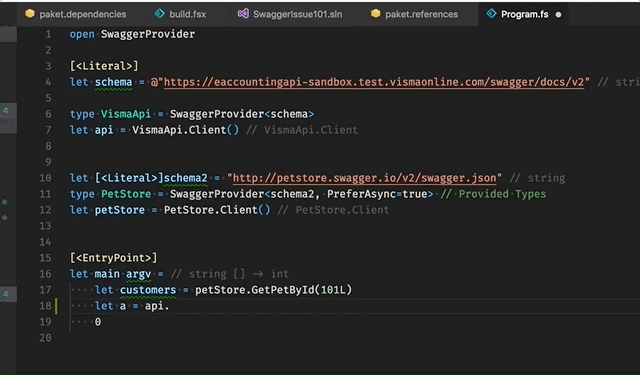The width and height of the screenshot is (640, 375).
Task: Click GetPetById(101L) call on line 17
Action: tap(302, 290)
